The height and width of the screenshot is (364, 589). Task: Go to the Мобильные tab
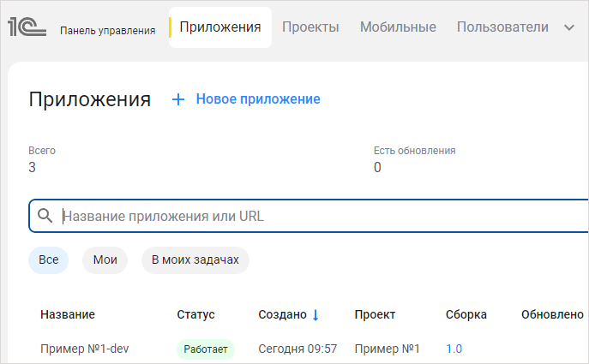click(398, 27)
